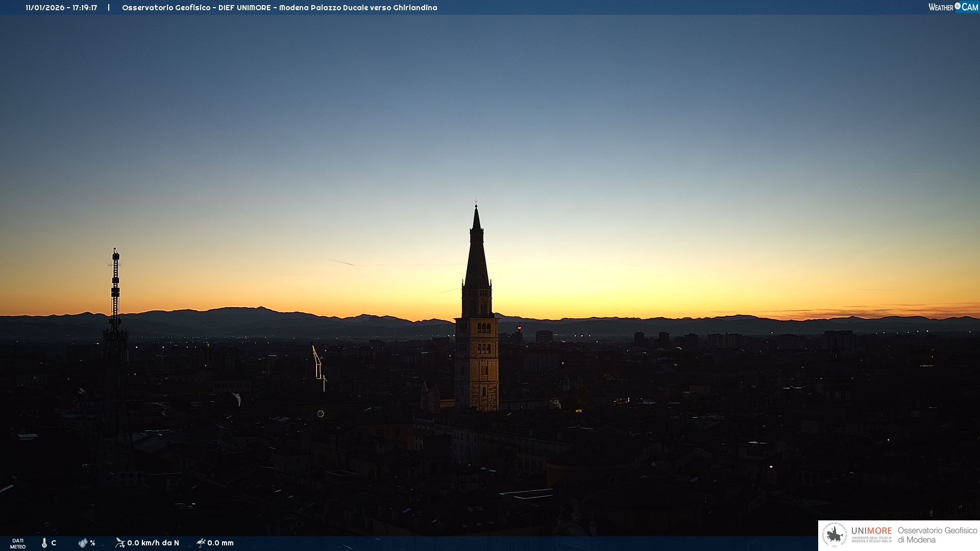
Task: Click the date and time stamp
Action: [61, 8]
